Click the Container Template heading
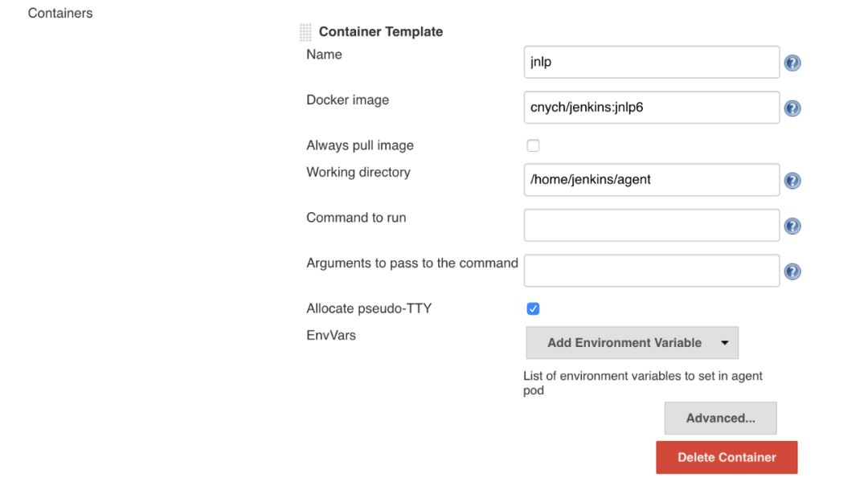Viewport: 868px width, 494px height. pyautogui.click(x=380, y=32)
